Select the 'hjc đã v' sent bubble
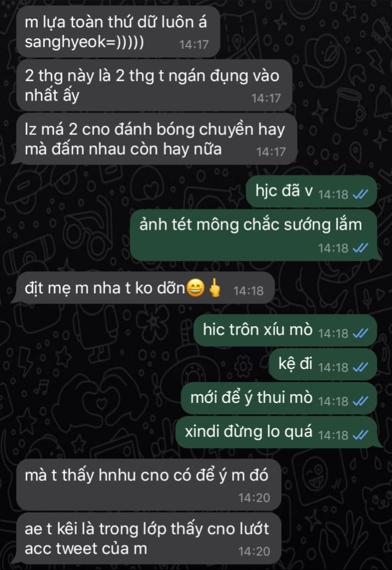This screenshot has height=570, width=392. click(x=312, y=192)
